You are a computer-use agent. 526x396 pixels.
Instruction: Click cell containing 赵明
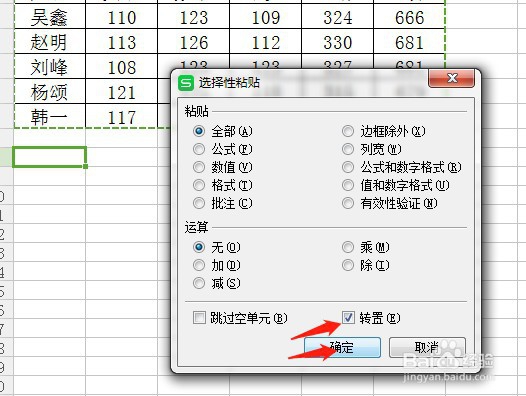[50, 42]
